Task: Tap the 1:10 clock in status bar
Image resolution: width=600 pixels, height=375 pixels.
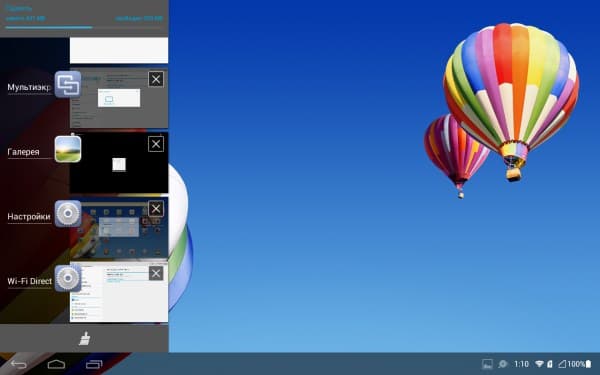Action: pos(521,364)
